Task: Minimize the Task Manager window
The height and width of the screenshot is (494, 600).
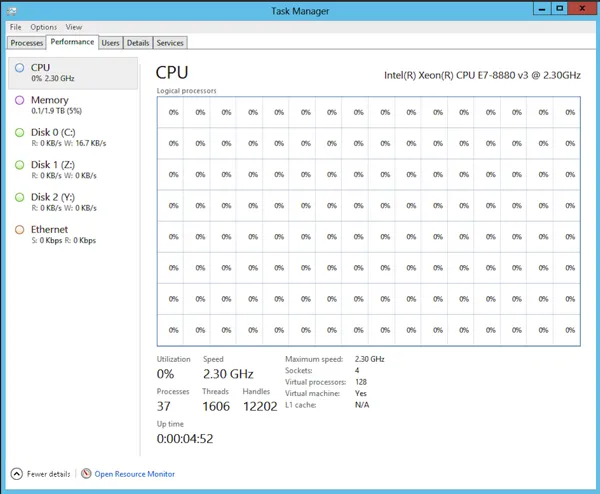Action: pyautogui.click(x=542, y=8)
